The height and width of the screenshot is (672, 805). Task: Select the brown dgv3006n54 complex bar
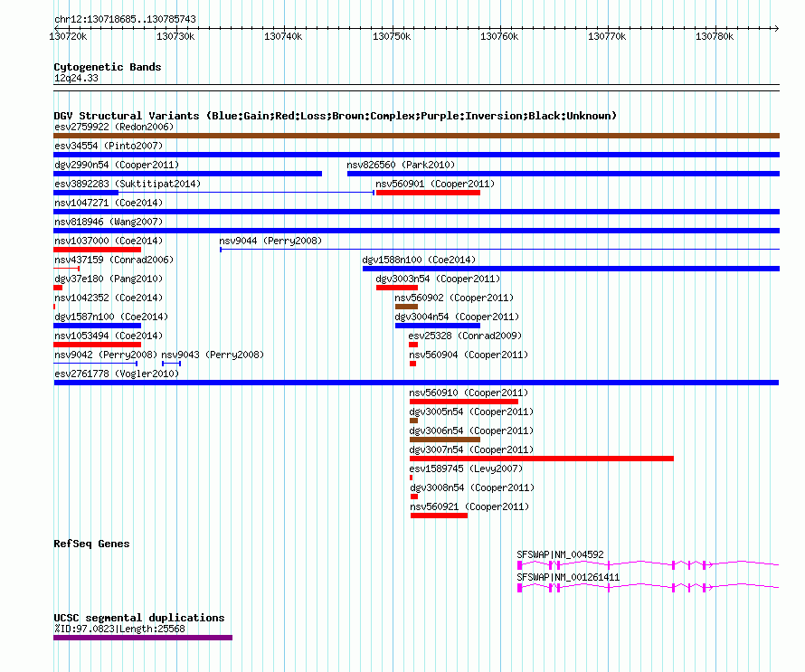click(x=445, y=440)
